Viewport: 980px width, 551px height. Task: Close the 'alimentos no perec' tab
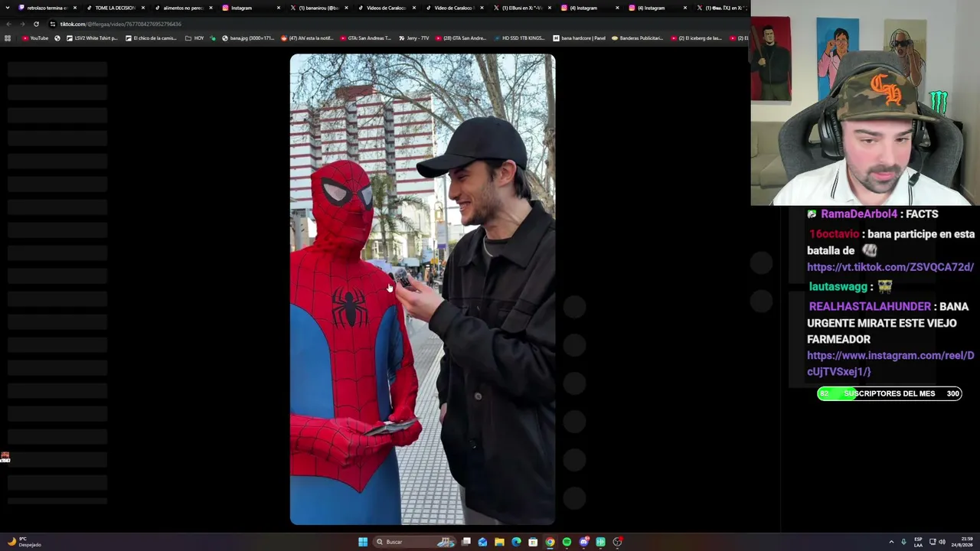tap(211, 8)
